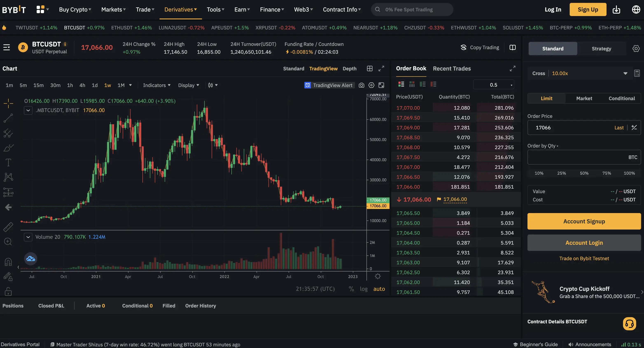The height and width of the screenshot is (348, 644).
Task: Toggle auto scale on chart
Action: click(379, 289)
